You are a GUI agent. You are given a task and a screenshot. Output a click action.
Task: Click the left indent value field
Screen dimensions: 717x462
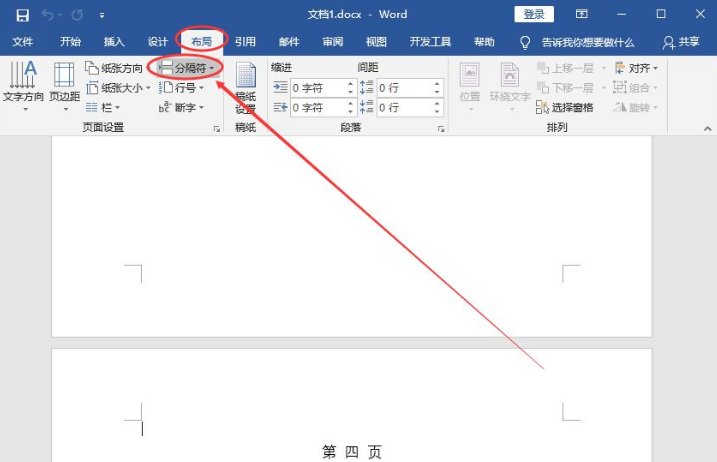pyautogui.click(x=318, y=88)
